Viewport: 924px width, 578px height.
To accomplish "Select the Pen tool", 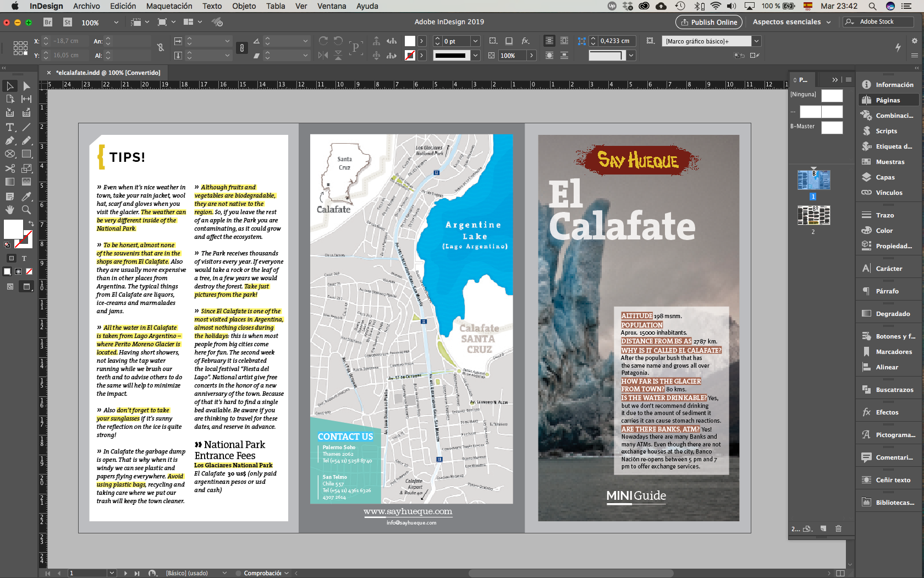I will (x=10, y=141).
